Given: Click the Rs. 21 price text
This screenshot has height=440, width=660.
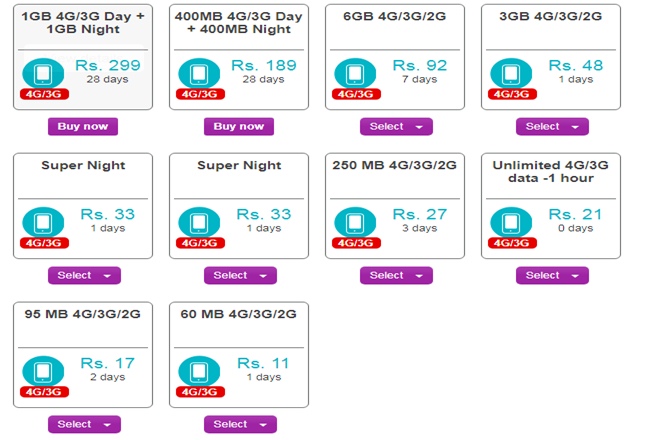Looking at the screenshot, I should [574, 214].
